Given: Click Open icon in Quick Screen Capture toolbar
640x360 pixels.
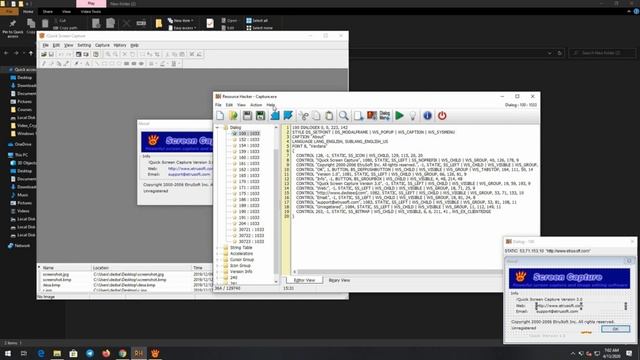Looking at the screenshot, I should (x=44, y=54).
